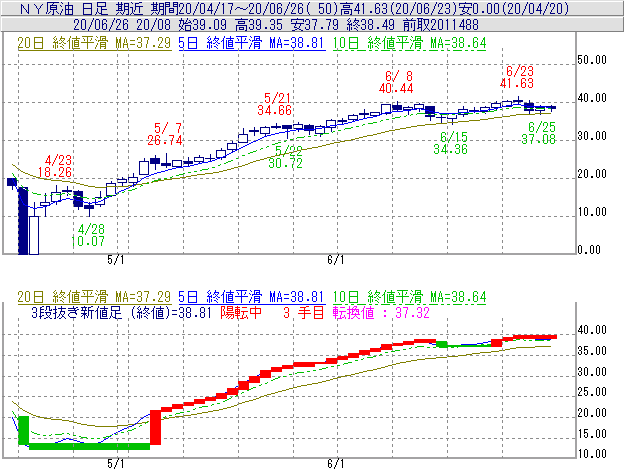Click the 35.00 axis label in lower chart
The height and width of the screenshot is (475, 624).
(592, 351)
